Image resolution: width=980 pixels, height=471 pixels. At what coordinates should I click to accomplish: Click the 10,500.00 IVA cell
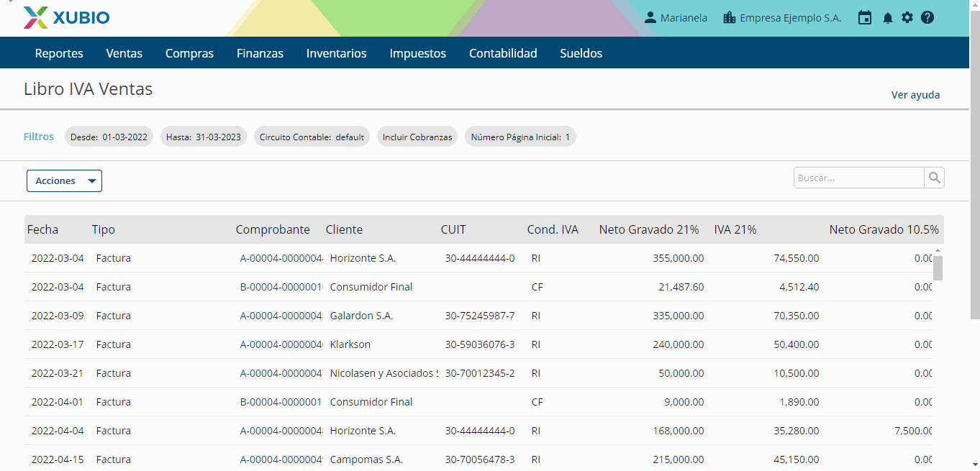(797, 373)
